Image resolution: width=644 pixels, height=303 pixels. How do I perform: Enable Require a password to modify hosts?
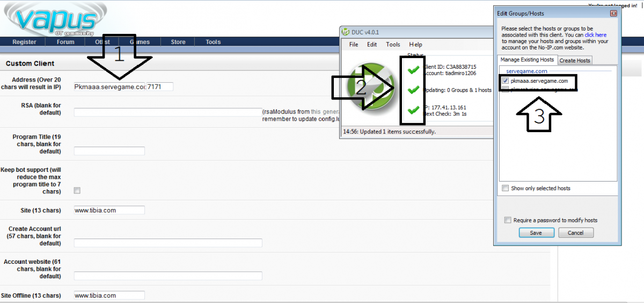click(508, 220)
